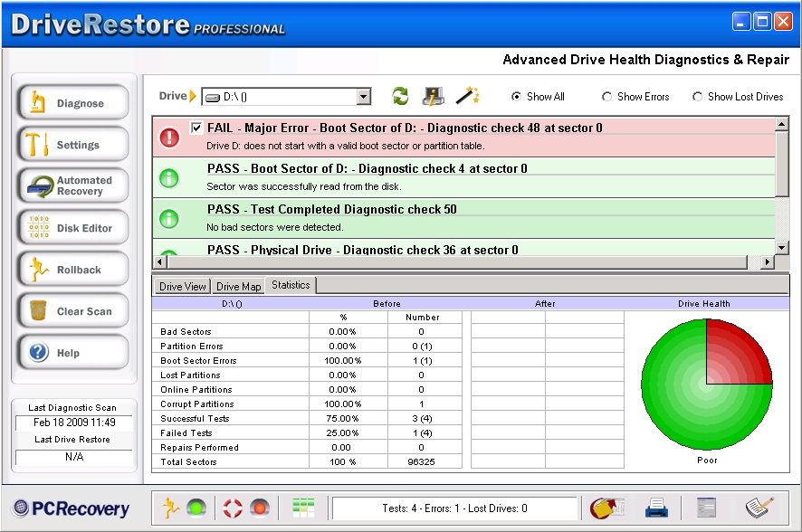Select the Statistics tab
The height and width of the screenshot is (532, 802).
[291, 285]
